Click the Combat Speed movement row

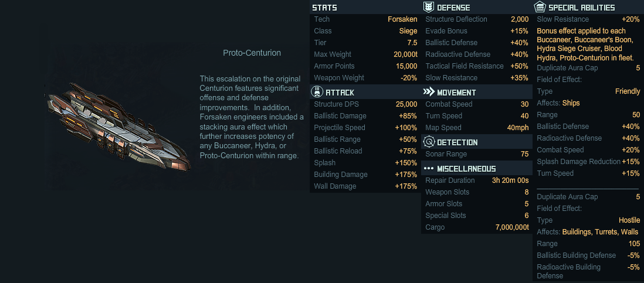(477, 104)
